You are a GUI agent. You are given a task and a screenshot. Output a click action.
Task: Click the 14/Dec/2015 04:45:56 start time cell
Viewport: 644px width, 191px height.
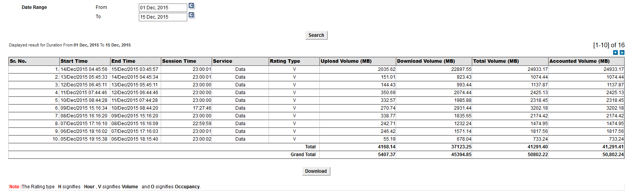[84, 69]
